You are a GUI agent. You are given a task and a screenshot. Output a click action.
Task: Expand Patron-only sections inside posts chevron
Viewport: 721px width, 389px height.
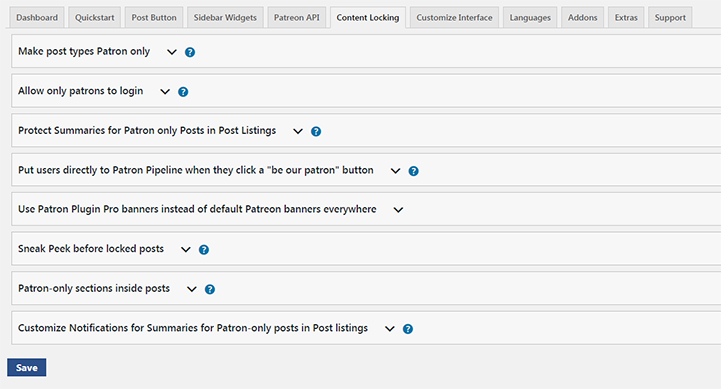pos(191,289)
